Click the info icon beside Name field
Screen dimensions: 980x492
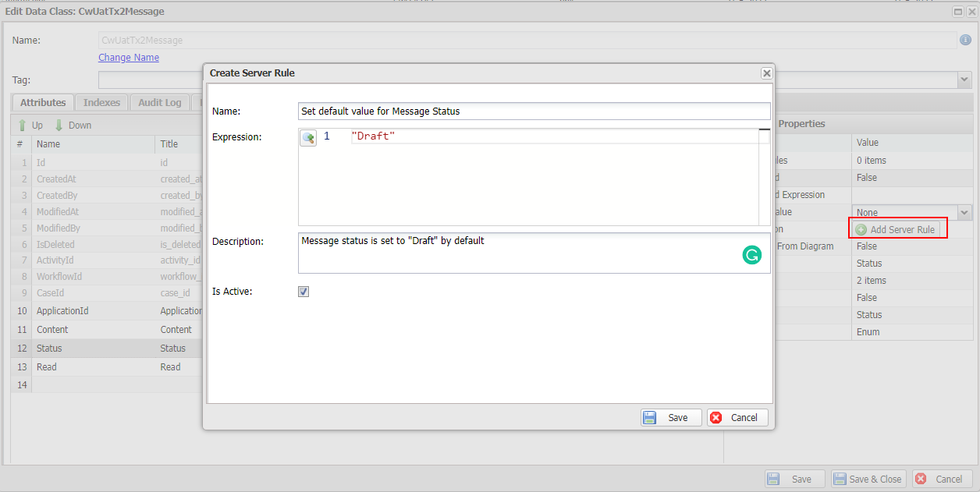[x=965, y=40]
